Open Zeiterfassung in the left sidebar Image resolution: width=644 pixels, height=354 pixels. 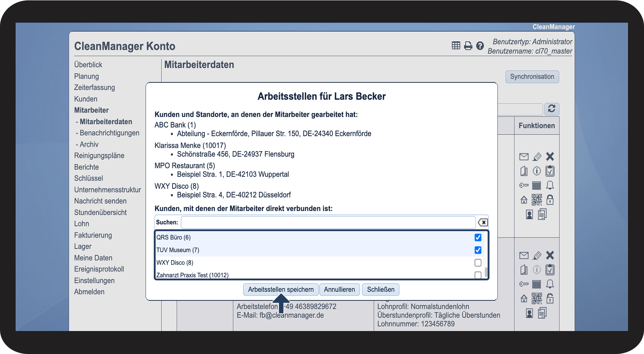pos(94,87)
